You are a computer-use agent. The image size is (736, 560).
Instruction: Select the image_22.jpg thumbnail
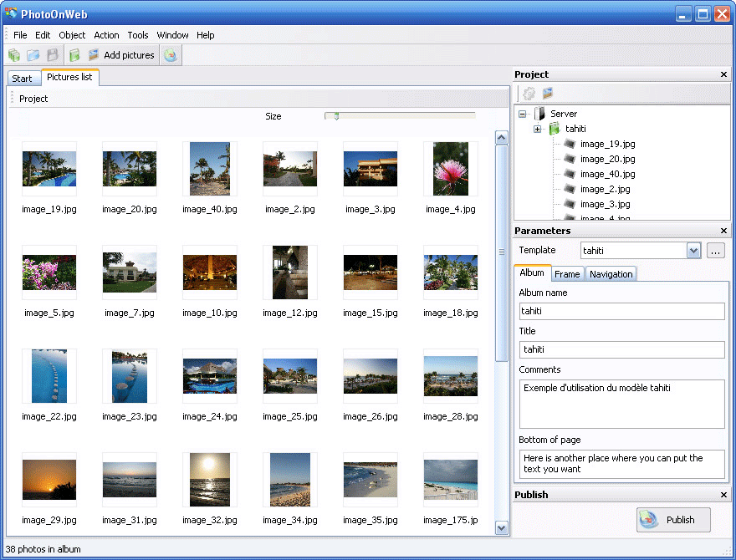coord(49,375)
